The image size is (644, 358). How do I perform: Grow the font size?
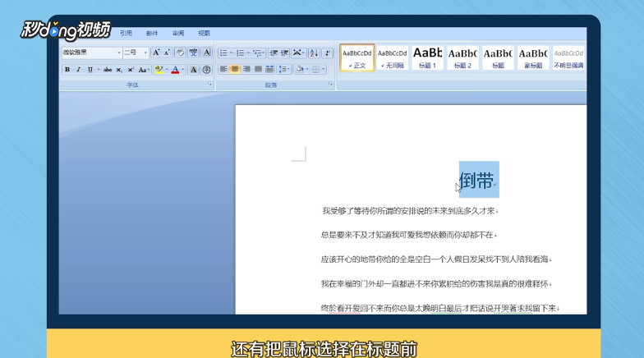156,53
